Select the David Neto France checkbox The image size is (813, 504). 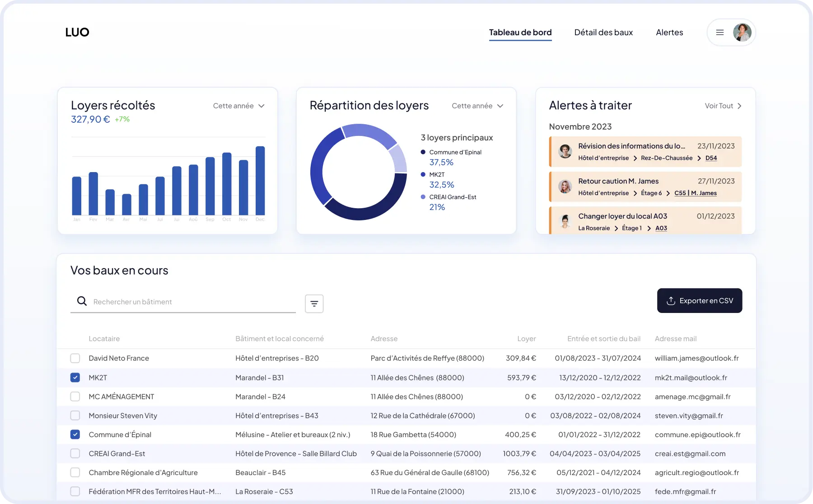[x=75, y=358]
